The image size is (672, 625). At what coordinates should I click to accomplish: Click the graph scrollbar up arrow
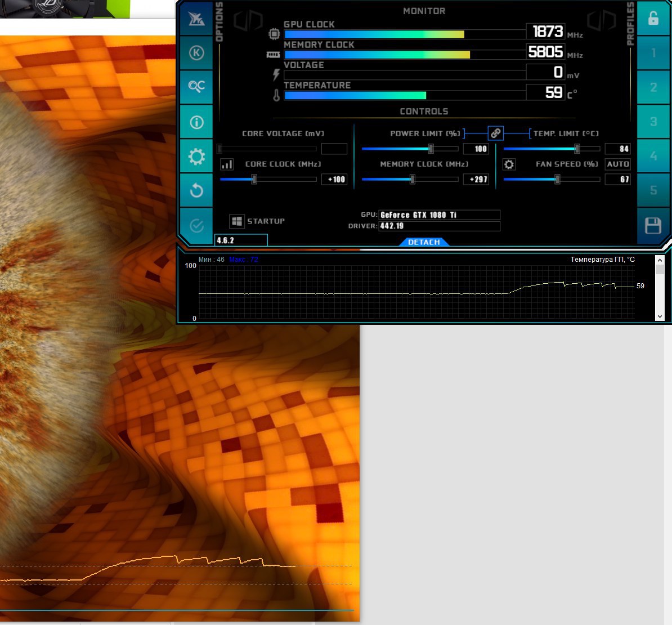coord(660,260)
